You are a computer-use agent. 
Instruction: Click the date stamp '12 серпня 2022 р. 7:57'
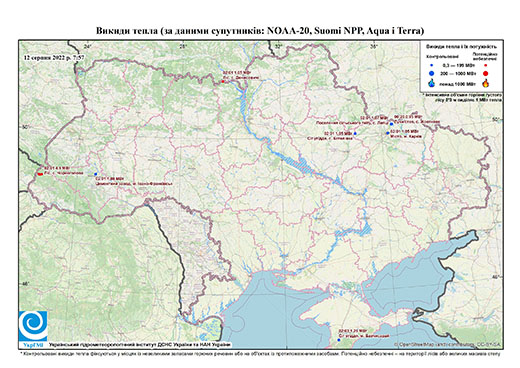coord(54,57)
